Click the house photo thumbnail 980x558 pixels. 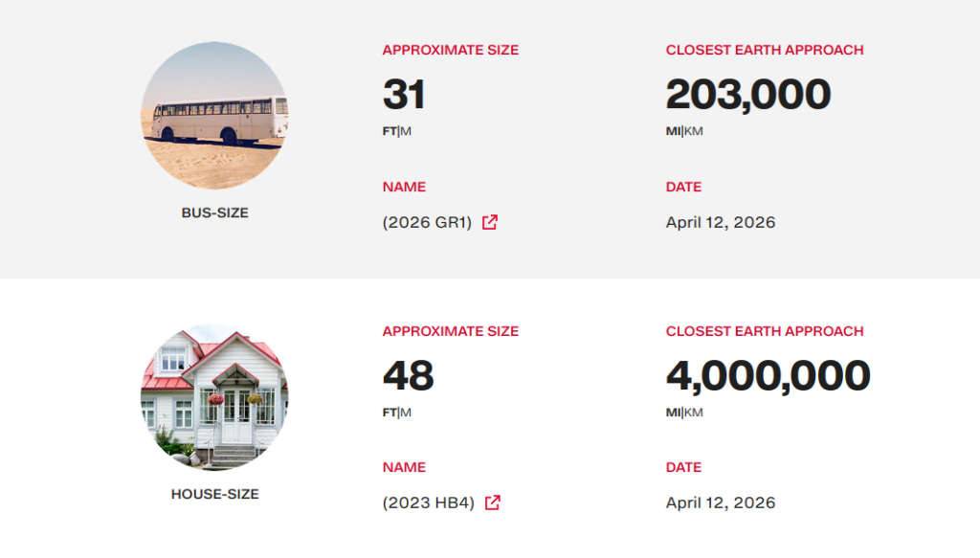click(x=214, y=396)
